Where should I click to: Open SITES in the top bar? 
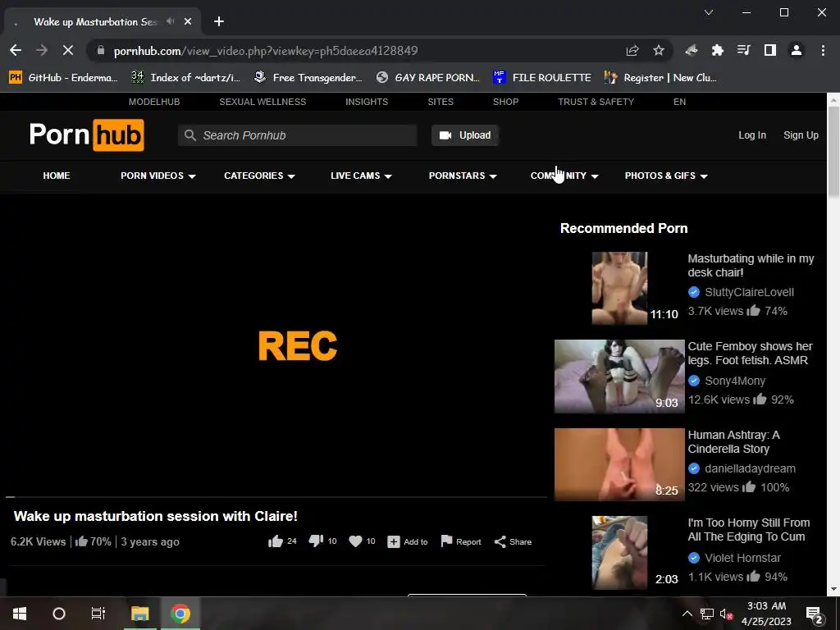[x=441, y=102]
